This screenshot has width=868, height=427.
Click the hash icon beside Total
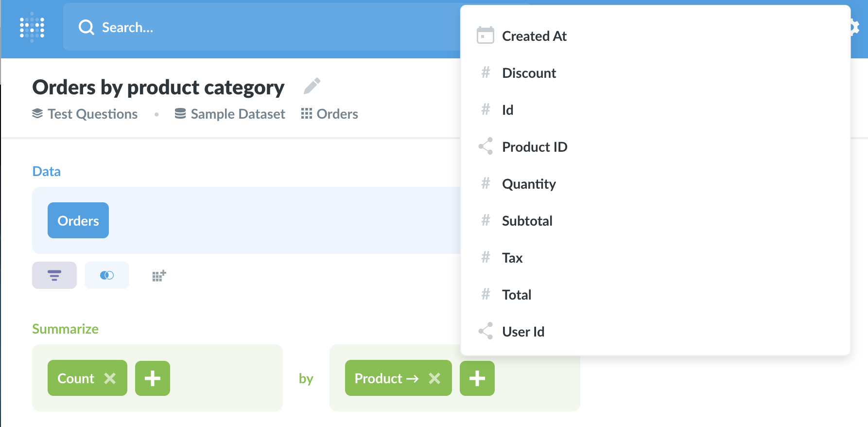tap(486, 294)
